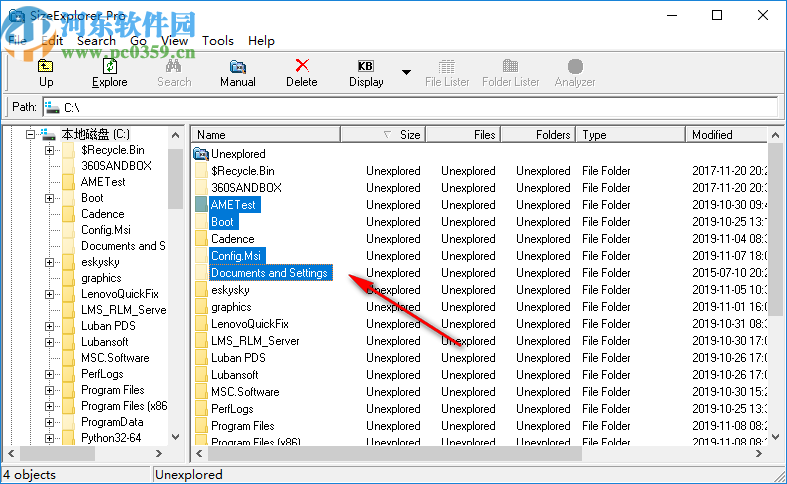Click the file list horizontal scrollbar thumb
Screen dimensions: 787x484
[x=395, y=453]
